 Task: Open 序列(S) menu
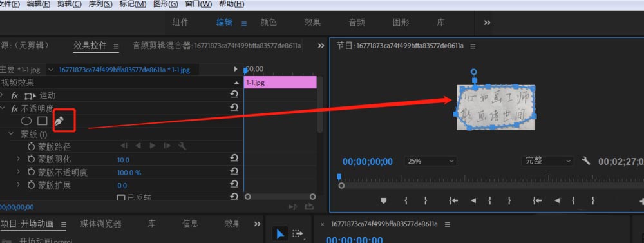point(100,4)
